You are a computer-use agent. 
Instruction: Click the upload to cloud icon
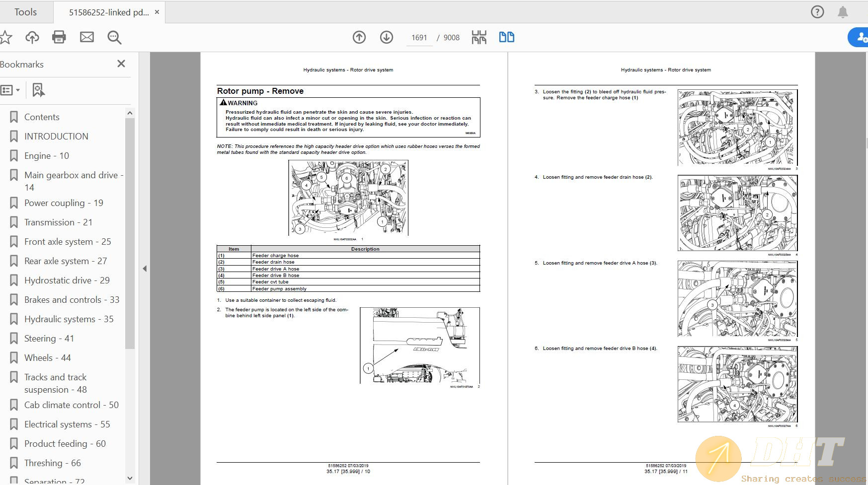[x=32, y=37]
